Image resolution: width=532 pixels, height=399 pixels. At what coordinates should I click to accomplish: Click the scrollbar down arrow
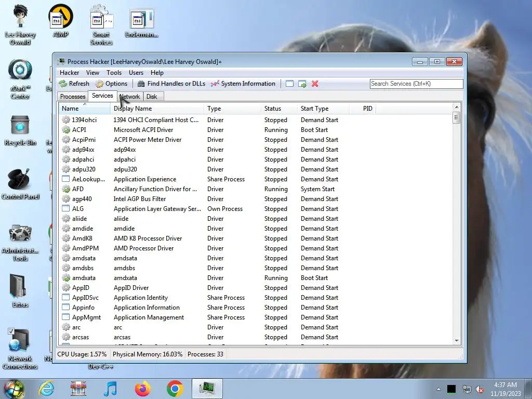[x=456, y=341]
